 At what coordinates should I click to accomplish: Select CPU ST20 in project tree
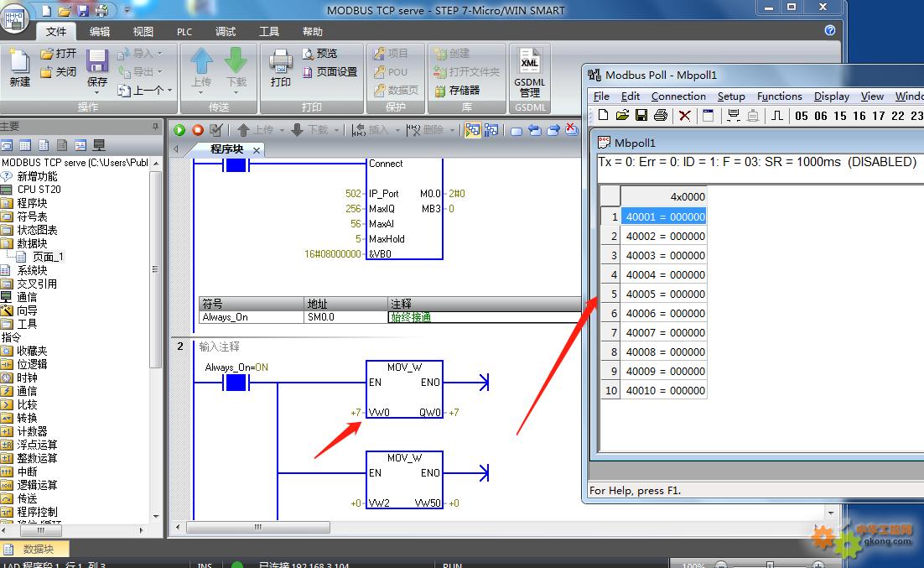39,190
